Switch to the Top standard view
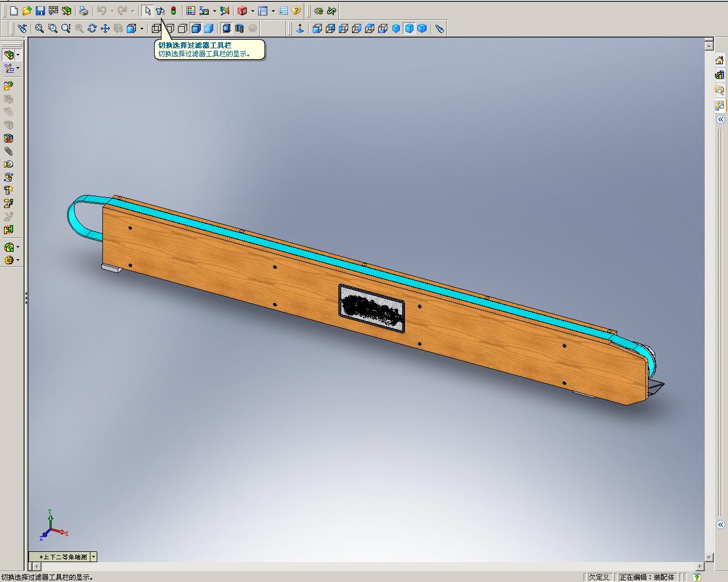This screenshot has width=728, height=582. click(x=370, y=28)
